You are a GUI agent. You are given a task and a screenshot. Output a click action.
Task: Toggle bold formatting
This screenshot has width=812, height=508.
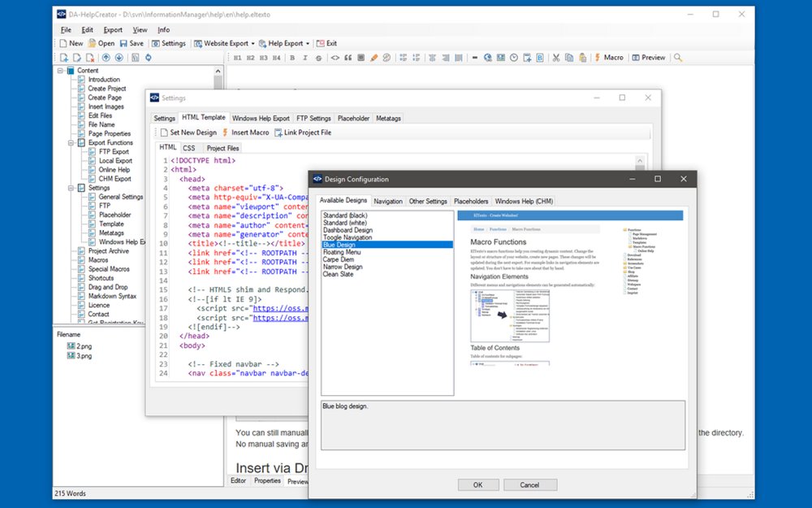click(292, 58)
